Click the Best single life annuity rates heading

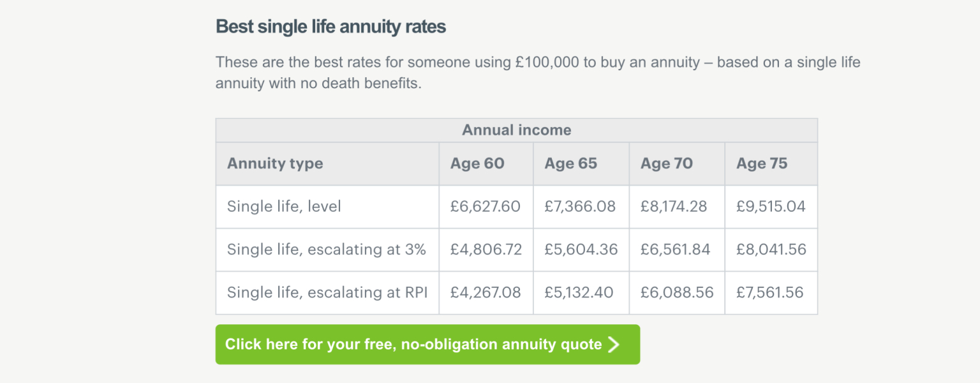330,27
